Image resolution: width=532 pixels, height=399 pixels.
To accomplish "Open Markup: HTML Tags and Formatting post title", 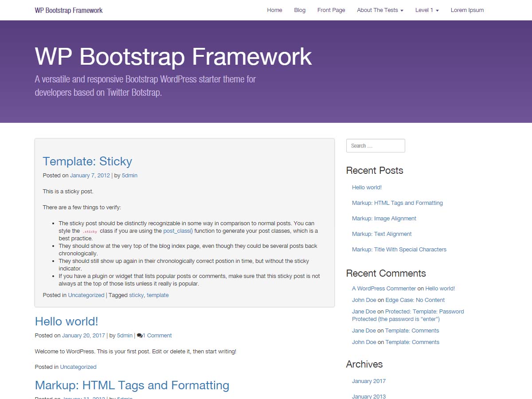I will pos(132,385).
